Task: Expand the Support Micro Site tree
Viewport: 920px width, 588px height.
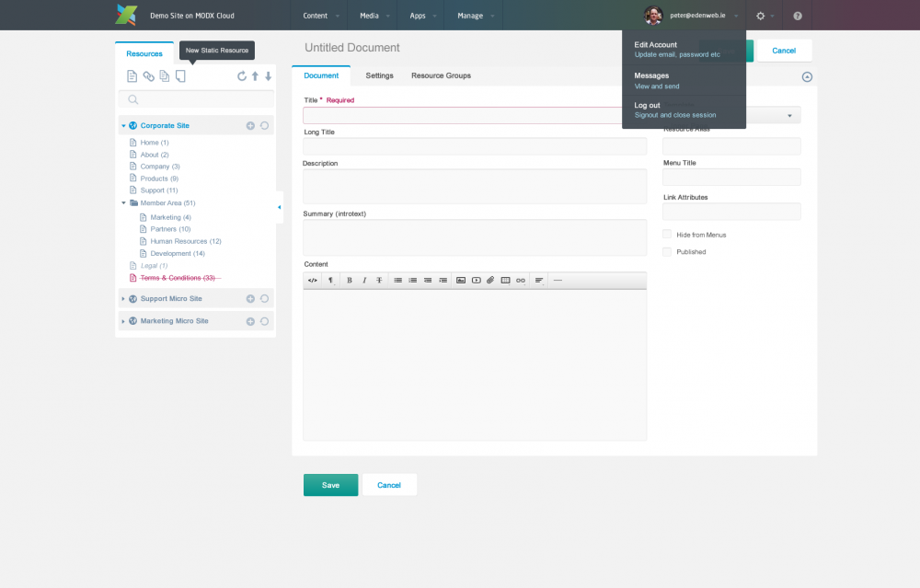Action: pos(123,299)
